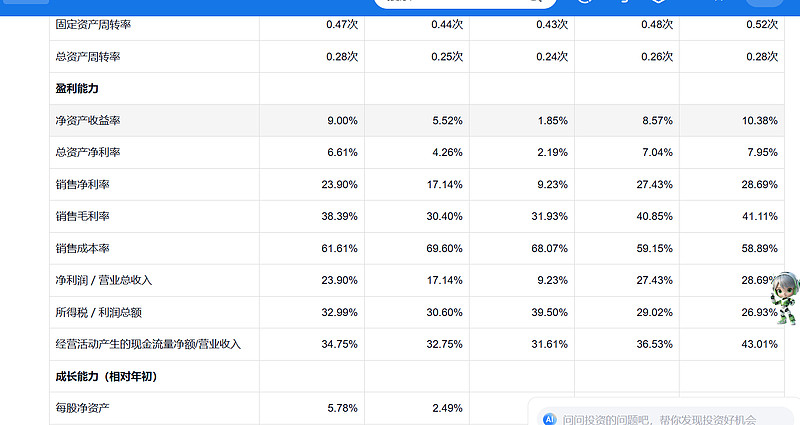
Task: Type in the investment question input box
Action: point(660,420)
